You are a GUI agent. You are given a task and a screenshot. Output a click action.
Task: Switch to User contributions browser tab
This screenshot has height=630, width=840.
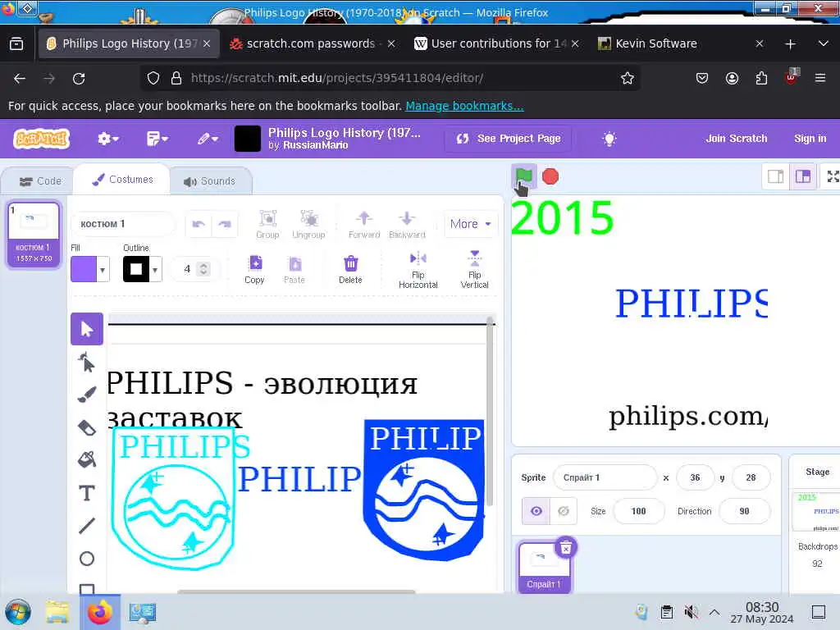496,43
